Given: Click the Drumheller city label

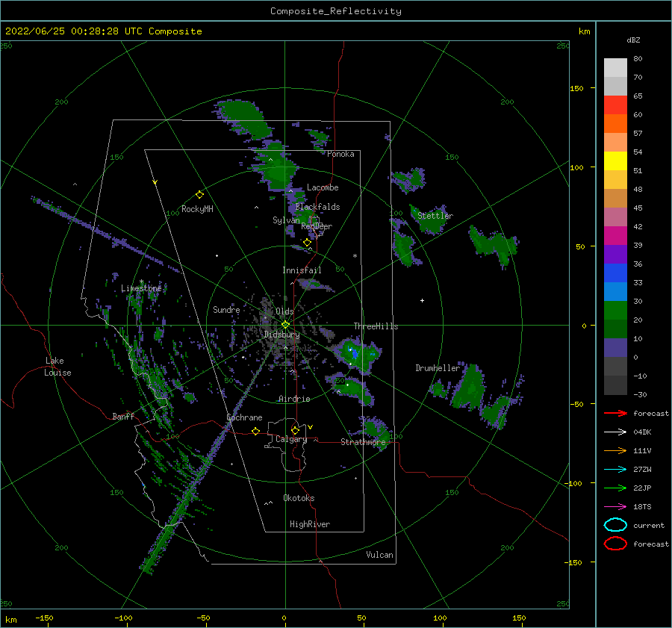Looking at the screenshot, I should point(438,368).
